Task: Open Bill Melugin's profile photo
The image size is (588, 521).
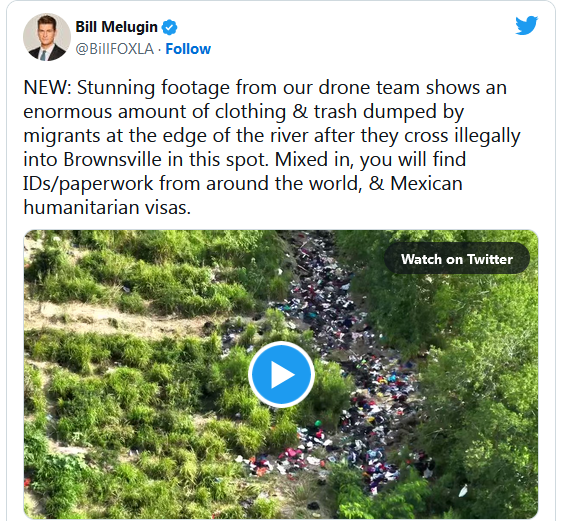Action: pos(47,37)
